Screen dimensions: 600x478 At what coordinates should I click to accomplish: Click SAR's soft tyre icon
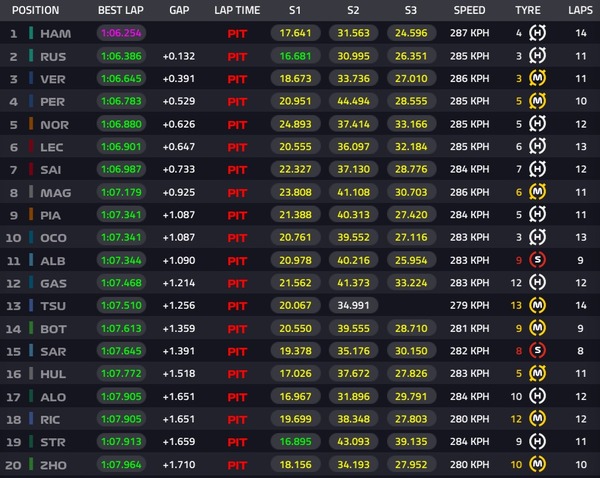coord(537,351)
